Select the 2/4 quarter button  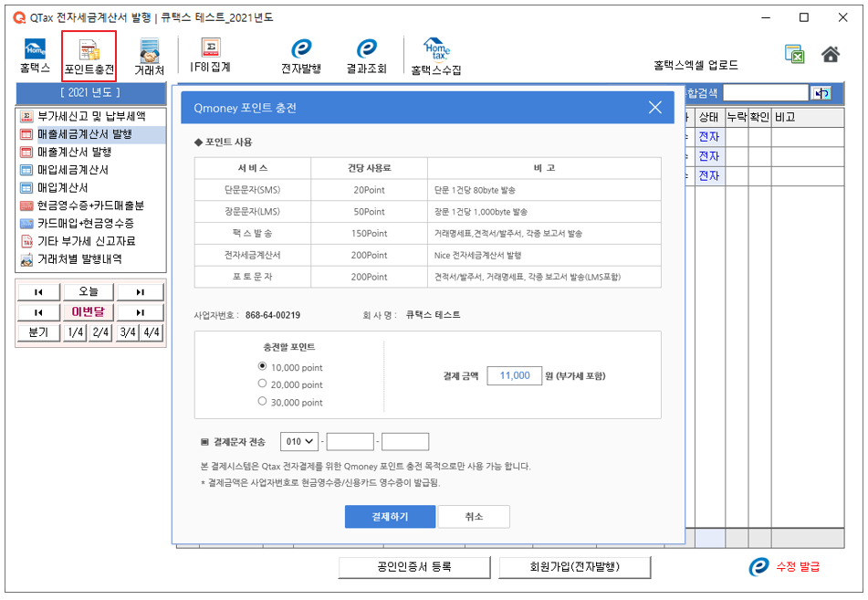[x=100, y=332]
